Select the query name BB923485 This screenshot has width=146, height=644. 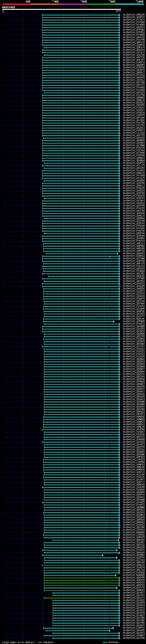coord(8,7)
